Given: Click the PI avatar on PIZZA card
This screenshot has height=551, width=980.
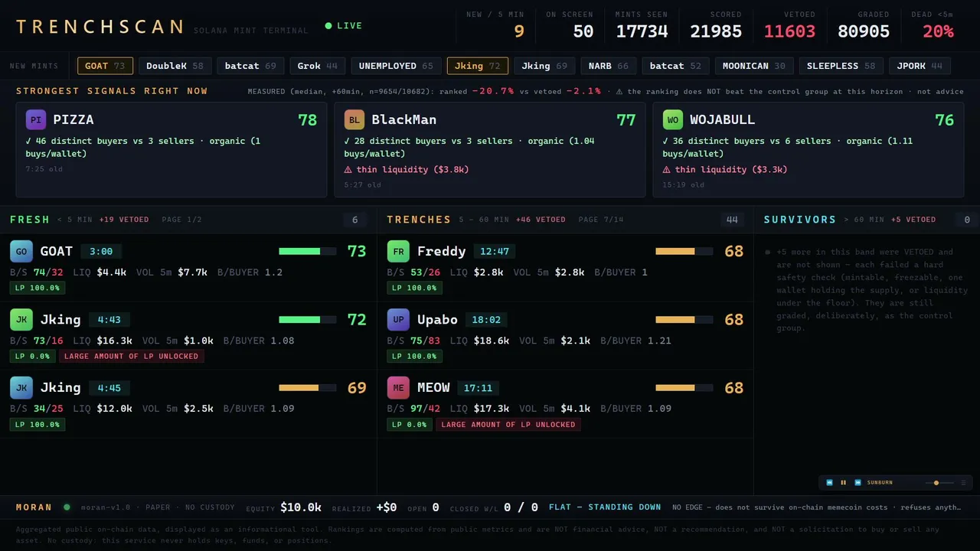Looking at the screenshot, I should pos(35,120).
